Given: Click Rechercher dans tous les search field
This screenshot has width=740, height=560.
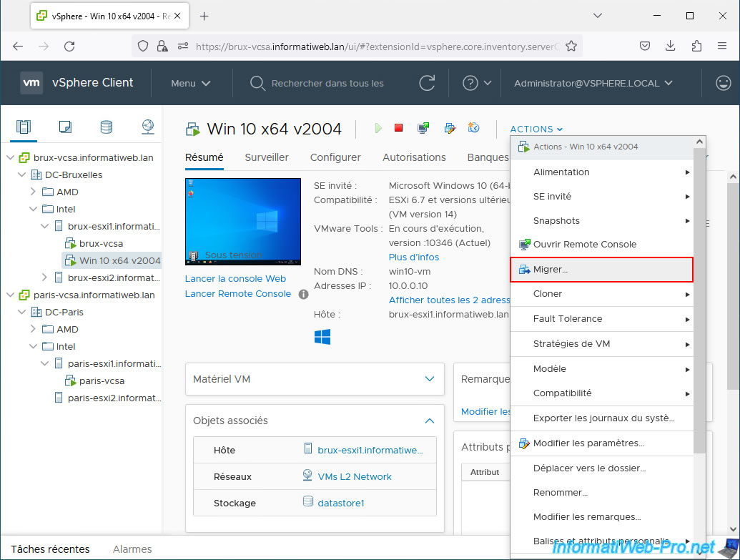Looking at the screenshot, I should tap(327, 84).
